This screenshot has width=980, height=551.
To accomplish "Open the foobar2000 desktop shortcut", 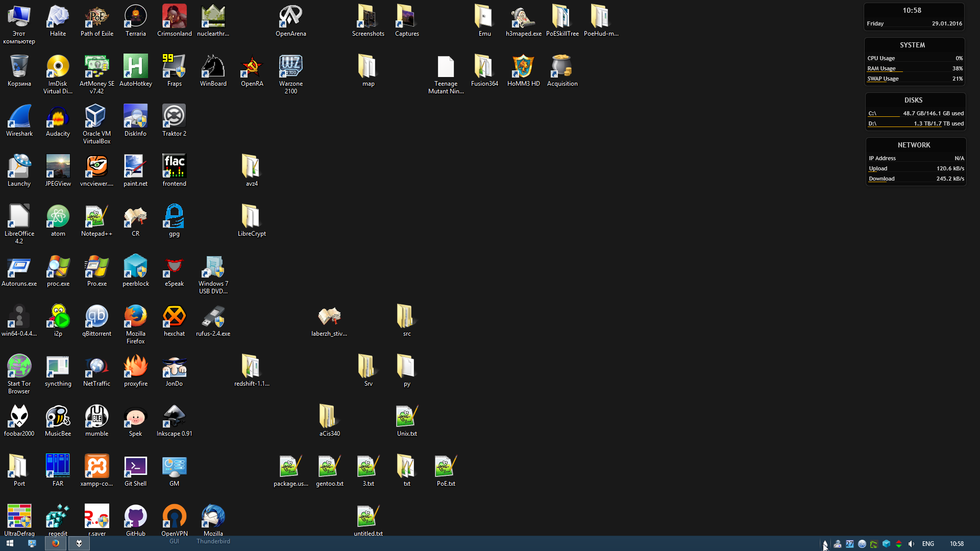I will (x=19, y=420).
